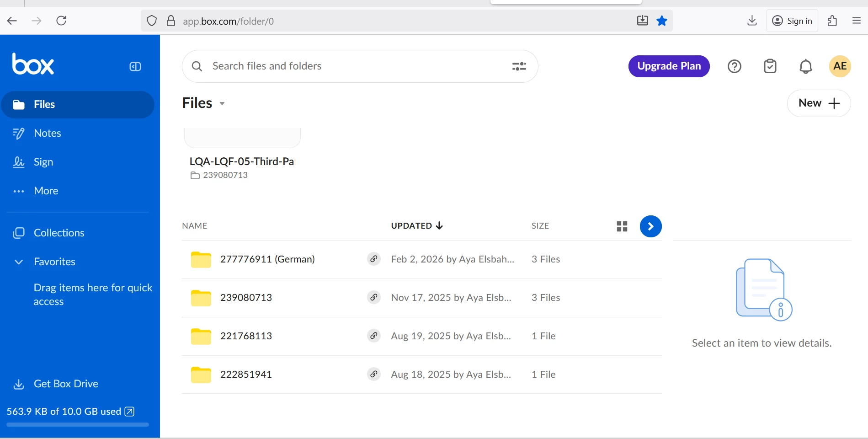Image resolution: width=868 pixels, height=439 pixels.
Task: Click the Nov 17, 2025 updated cell
Action: pos(451,298)
